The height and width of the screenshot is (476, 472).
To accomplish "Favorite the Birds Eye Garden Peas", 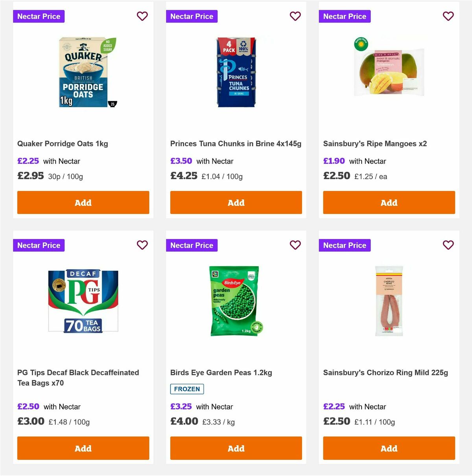I will [x=295, y=245].
